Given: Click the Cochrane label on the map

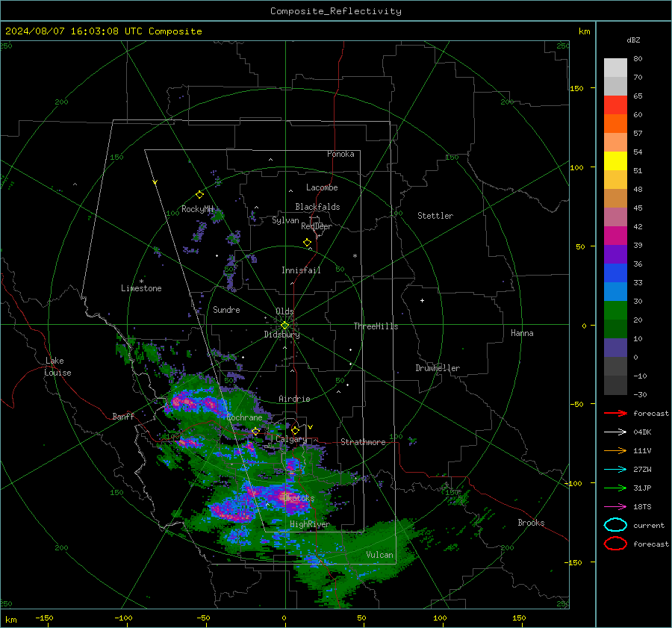Looking at the screenshot, I should (244, 417).
